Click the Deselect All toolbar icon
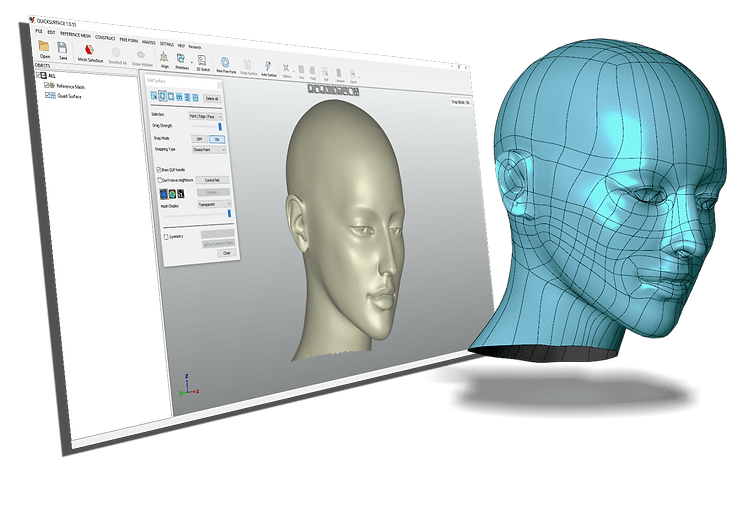 [116, 53]
